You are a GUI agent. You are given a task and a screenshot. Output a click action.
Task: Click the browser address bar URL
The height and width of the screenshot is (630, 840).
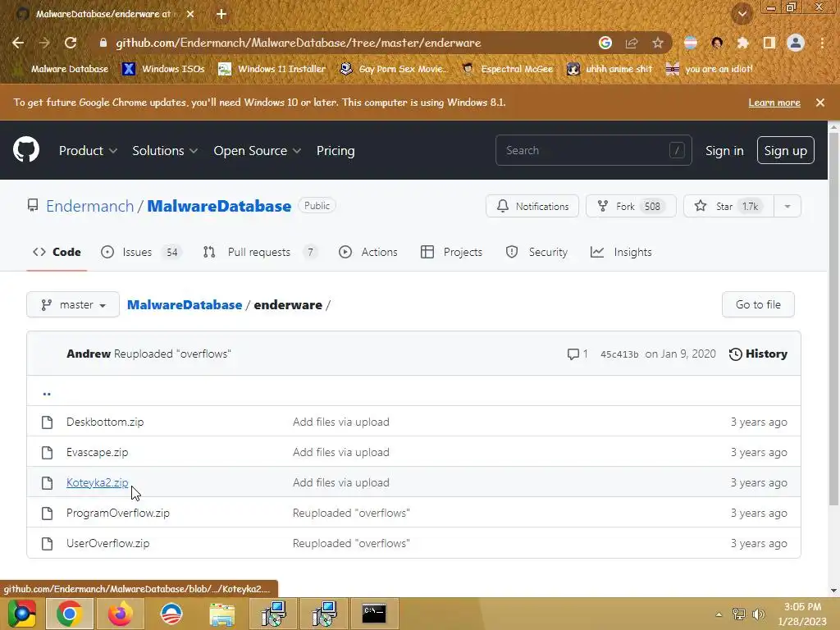point(299,43)
